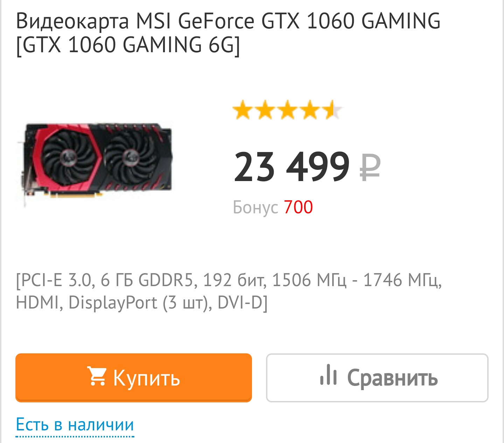Click the 23 499 price value
504x443 pixels.
point(292,167)
